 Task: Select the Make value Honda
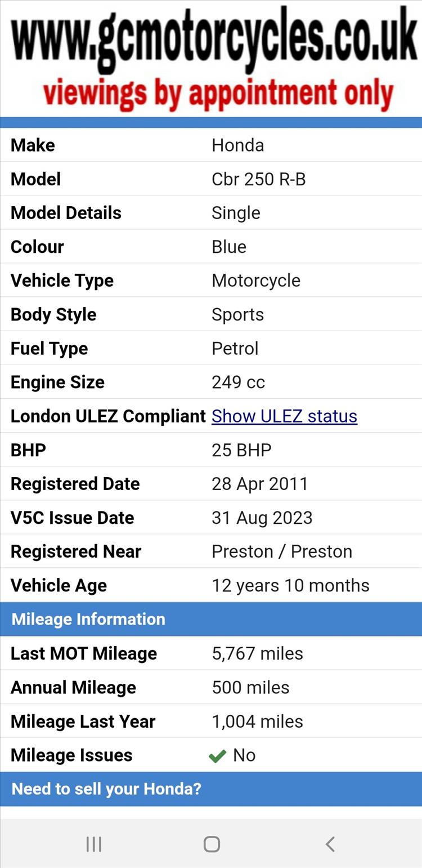click(237, 145)
